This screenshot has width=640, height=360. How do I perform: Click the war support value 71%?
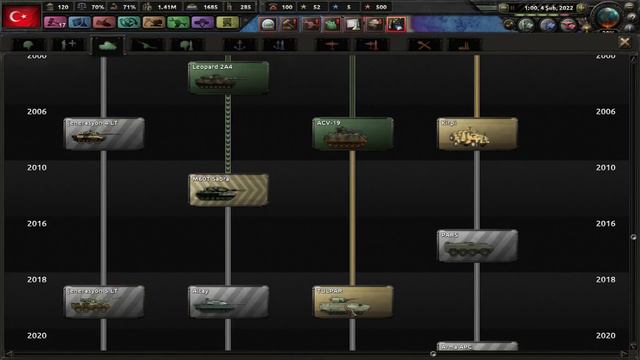pyautogui.click(x=129, y=7)
